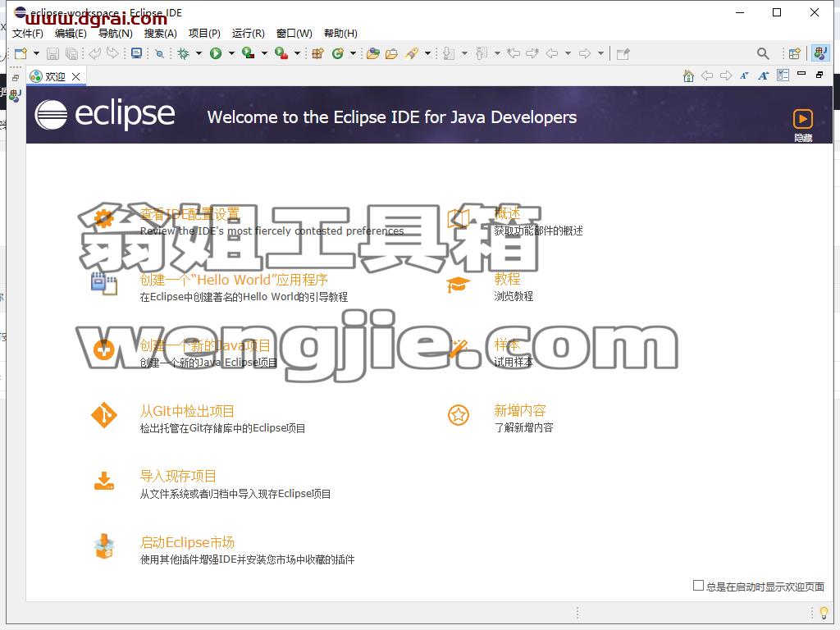Open the 概述 overview link
This screenshot has height=630, width=840.
point(507,214)
